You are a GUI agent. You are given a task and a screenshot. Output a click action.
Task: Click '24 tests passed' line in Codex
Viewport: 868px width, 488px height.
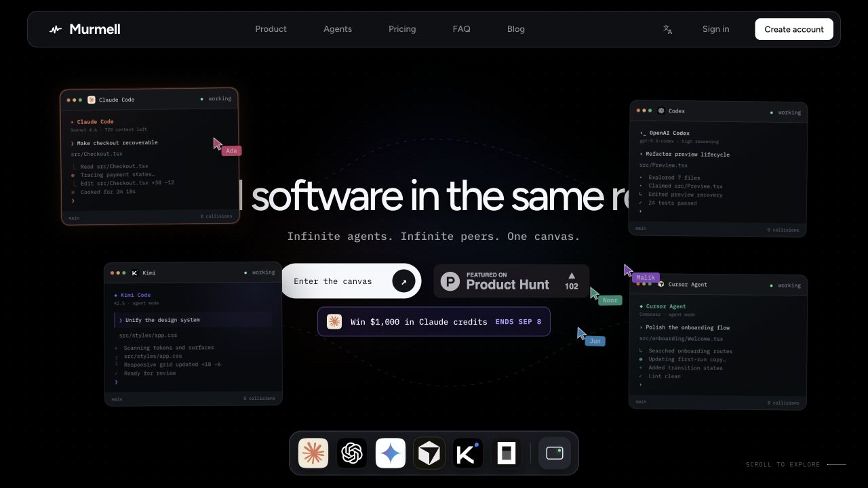click(672, 203)
